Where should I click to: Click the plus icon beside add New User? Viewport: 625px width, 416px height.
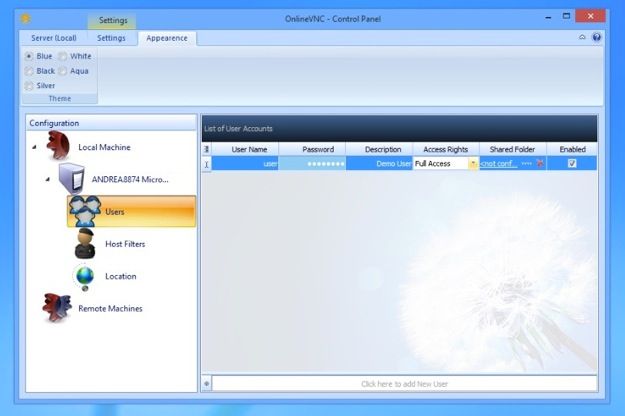pyautogui.click(x=206, y=384)
